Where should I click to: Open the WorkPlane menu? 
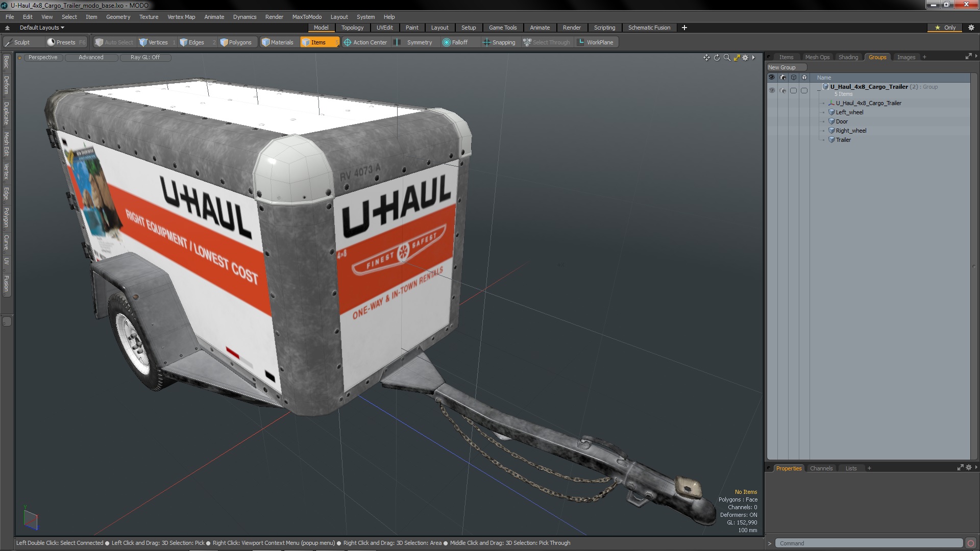click(596, 42)
